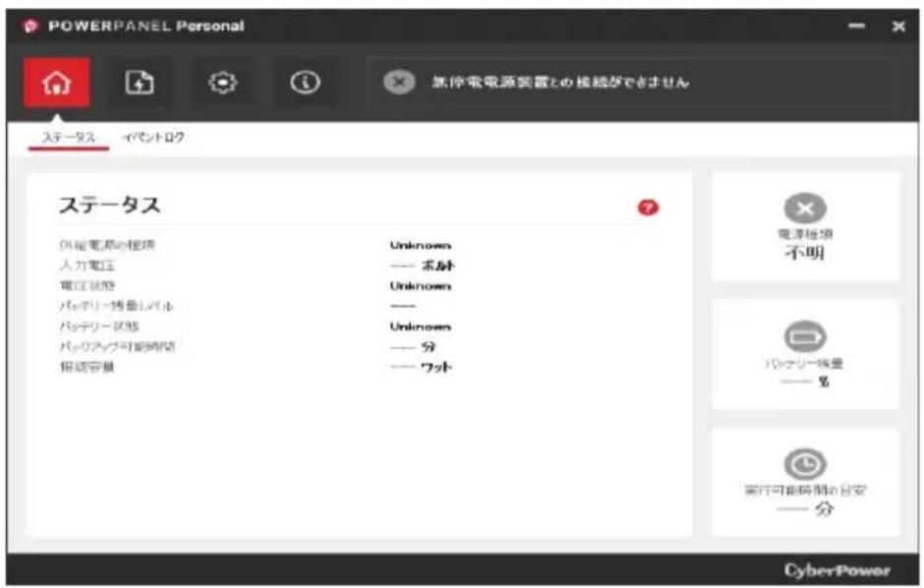Click the ワット load capacity value
This screenshot has height=588, width=924.
coord(421,367)
